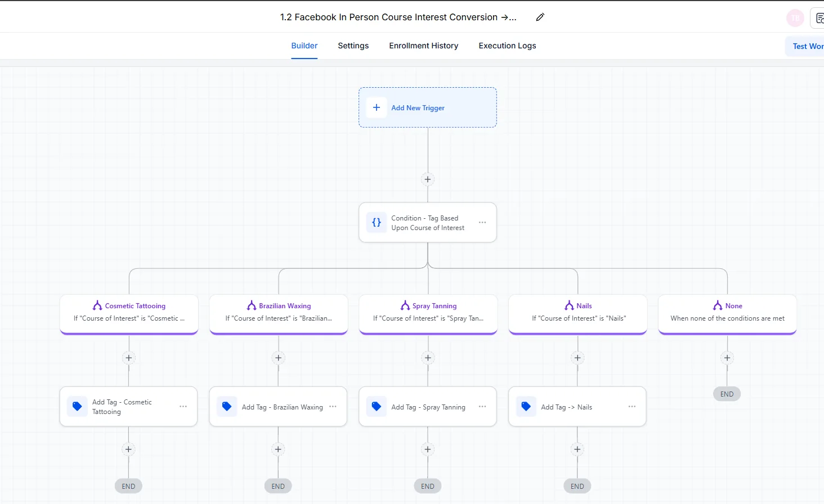Open options menu for the Condition node

pos(482,222)
